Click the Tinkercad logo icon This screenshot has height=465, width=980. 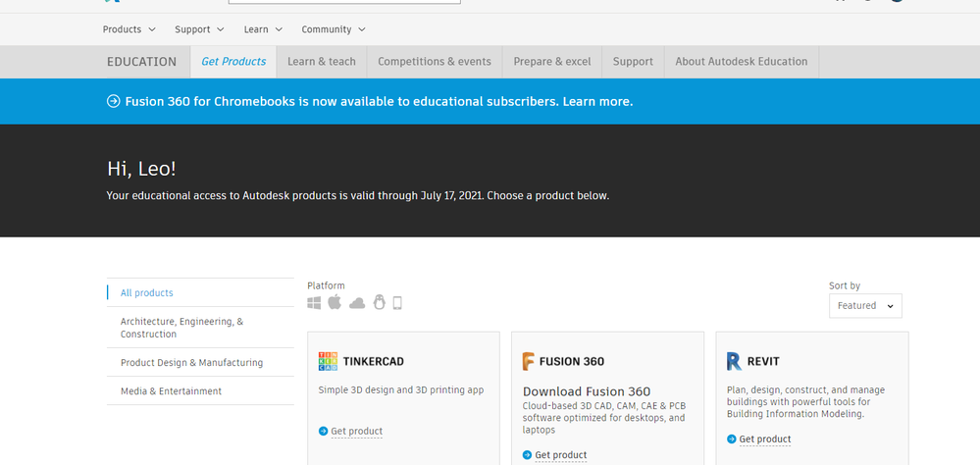point(328,361)
